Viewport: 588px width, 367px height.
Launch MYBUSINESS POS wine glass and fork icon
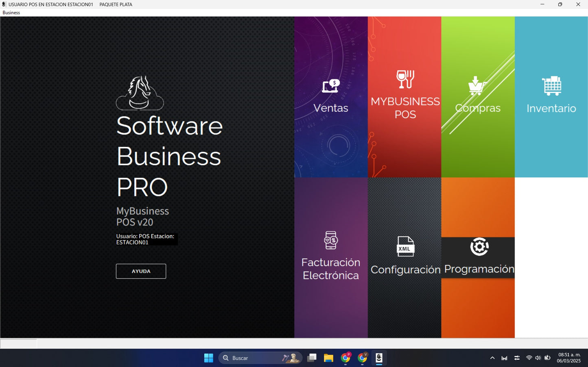point(405,79)
